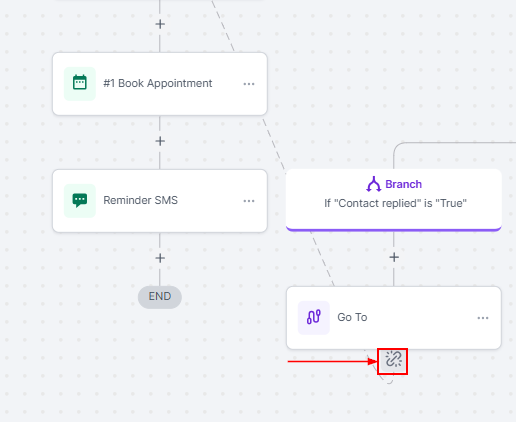This screenshot has width=516, height=422.
Task: Add a step between Book Appointment and Reminder SMS
Action: tap(160, 141)
